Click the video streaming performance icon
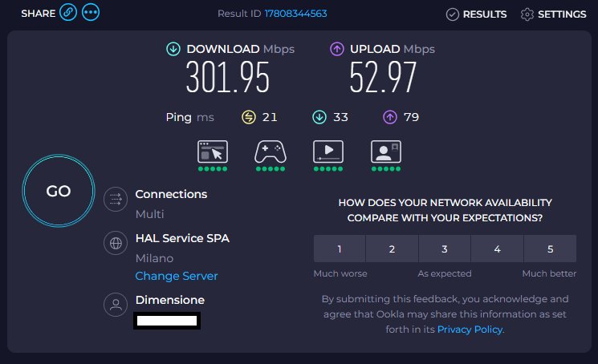Viewport: 598px width, 364px height. 328,152
